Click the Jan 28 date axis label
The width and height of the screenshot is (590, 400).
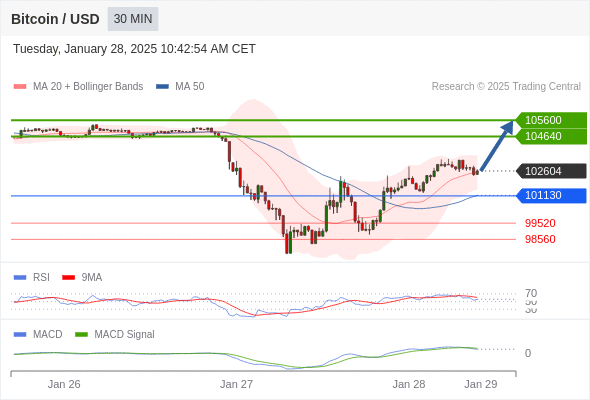tap(409, 384)
